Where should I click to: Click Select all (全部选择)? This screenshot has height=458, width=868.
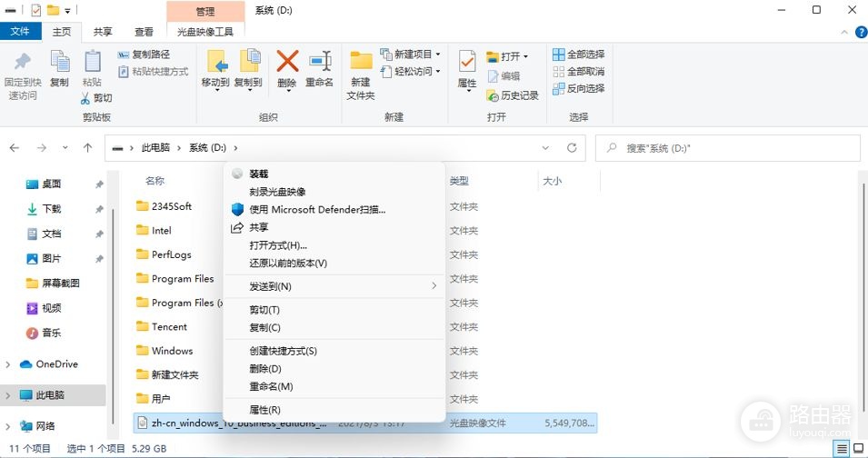(578, 55)
